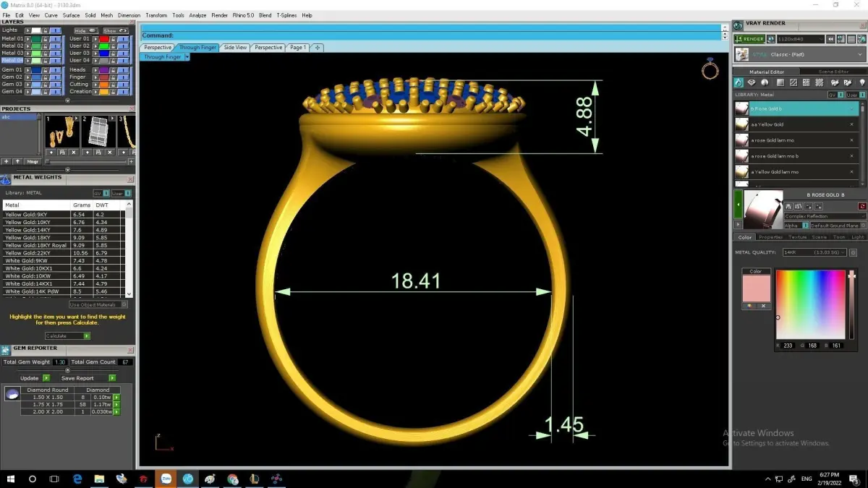This screenshot has height=488, width=868.
Task: Save project thumbnail 1 disk icon
Action: point(62,153)
